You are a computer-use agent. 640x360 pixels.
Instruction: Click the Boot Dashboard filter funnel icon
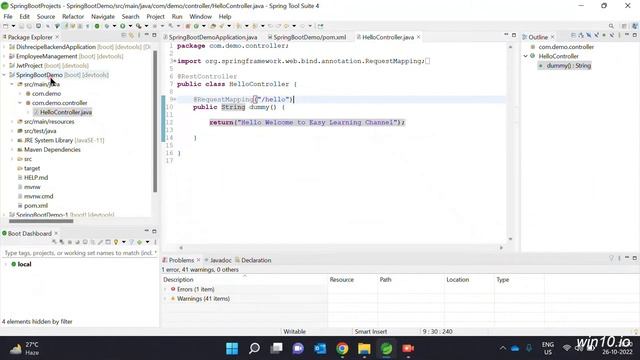pos(132,242)
